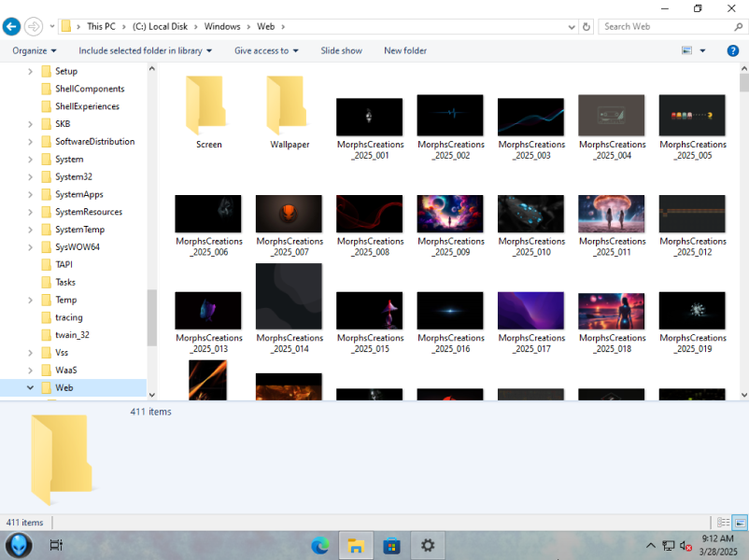This screenshot has width=749, height=560.
Task: Open the Organize menu
Action: [x=34, y=50]
